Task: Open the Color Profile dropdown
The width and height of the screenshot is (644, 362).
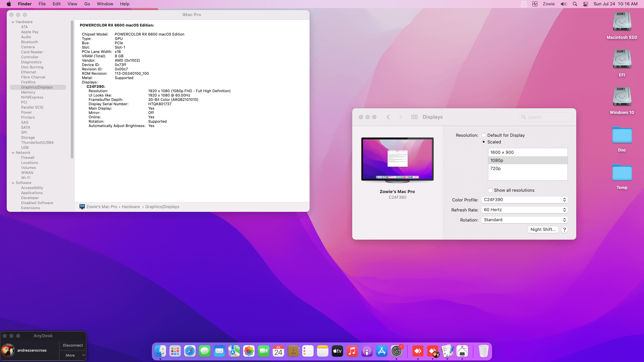Action: click(524, 200)
